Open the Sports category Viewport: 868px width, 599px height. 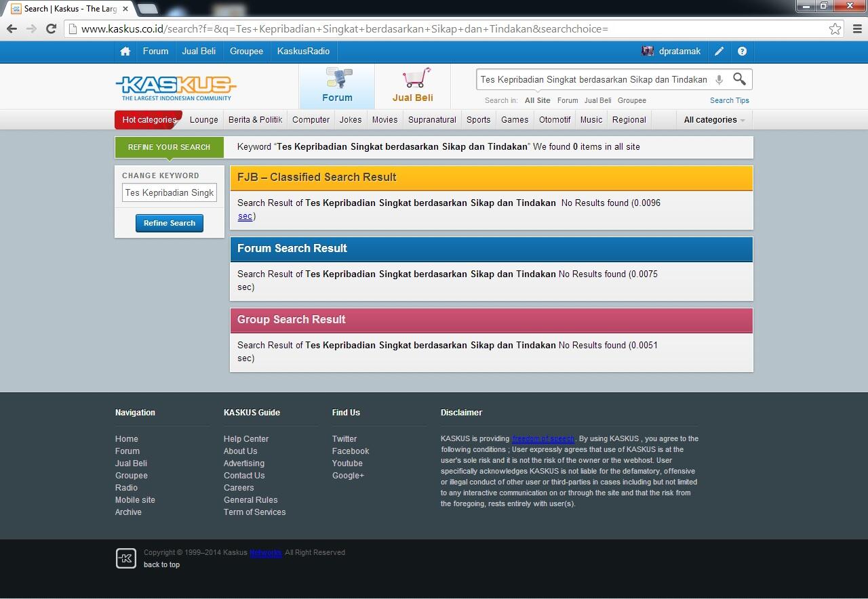point(478,120)
